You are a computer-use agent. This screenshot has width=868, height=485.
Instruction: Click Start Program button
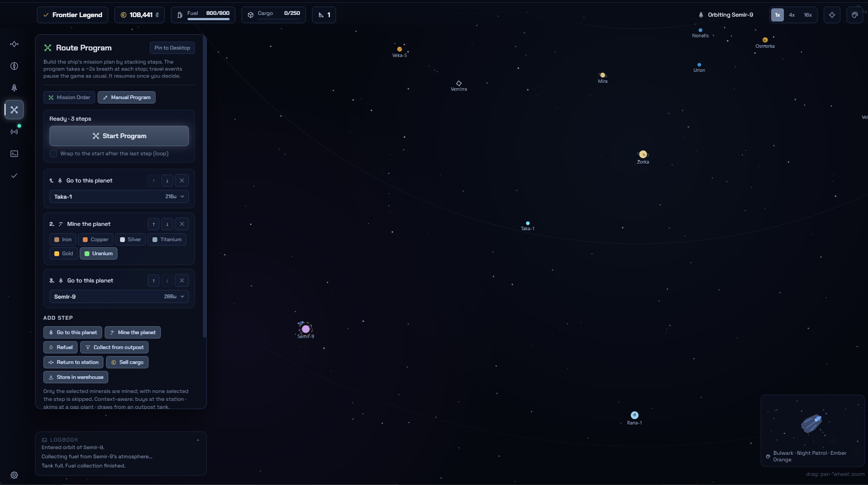tap(119, 136)
